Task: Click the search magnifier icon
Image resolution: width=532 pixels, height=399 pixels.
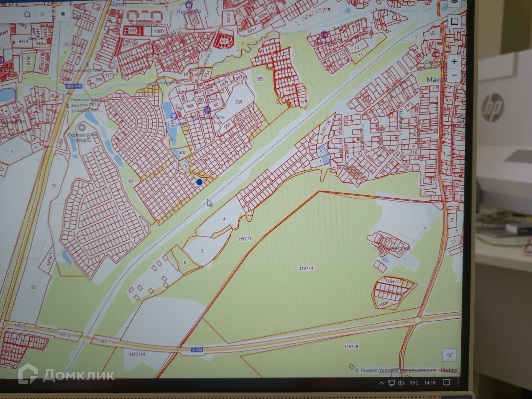Action: (x=27, y=14)
